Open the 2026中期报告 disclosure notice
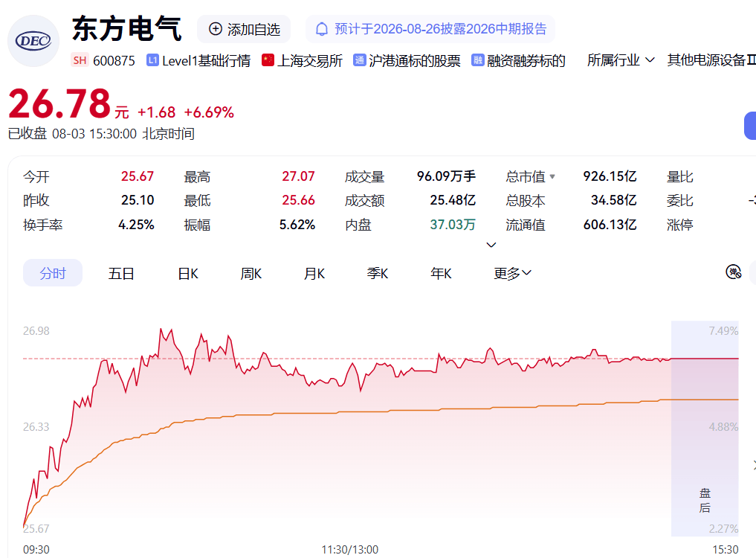 [x=430, y=29]
